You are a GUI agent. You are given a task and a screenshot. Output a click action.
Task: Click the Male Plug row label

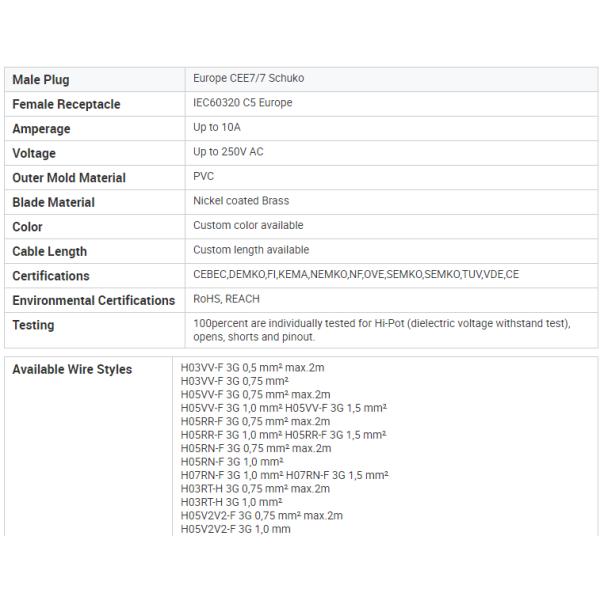[x=41, y=80]
